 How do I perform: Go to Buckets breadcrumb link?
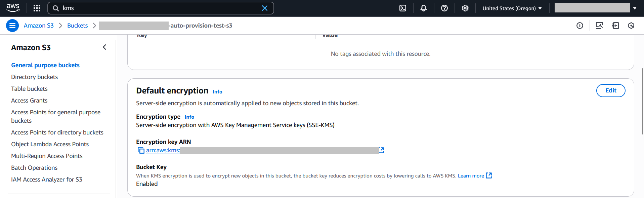tap(77, 26)
